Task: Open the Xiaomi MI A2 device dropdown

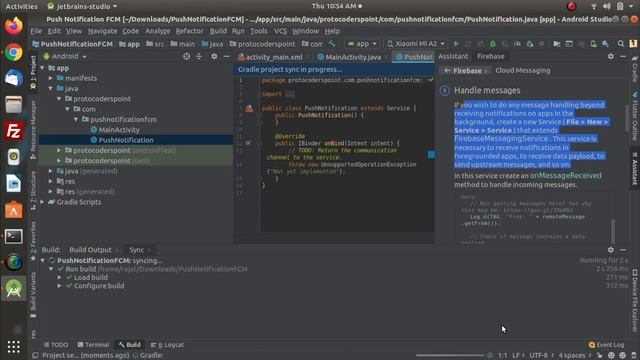Action: pos(416,44)
